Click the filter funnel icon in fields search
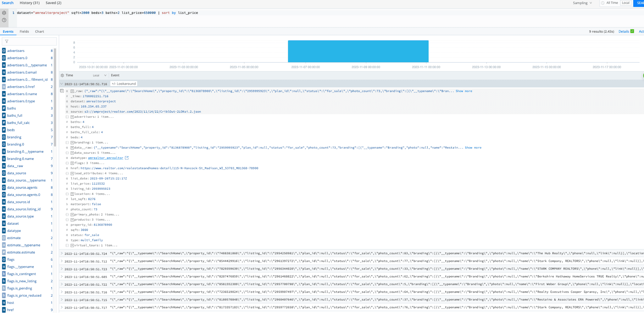The height and width of the screenshot is (313, 644). pyautogui.click(x=7, y=41)
